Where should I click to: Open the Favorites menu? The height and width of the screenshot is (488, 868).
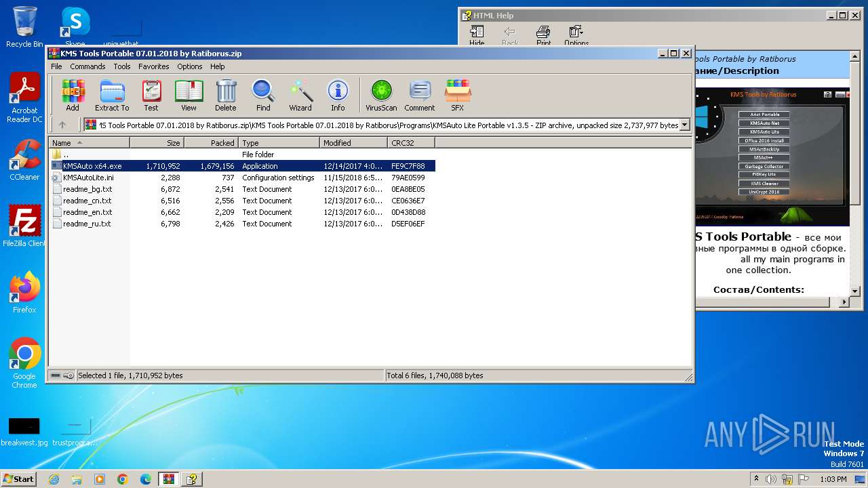(x=154, y=66)
